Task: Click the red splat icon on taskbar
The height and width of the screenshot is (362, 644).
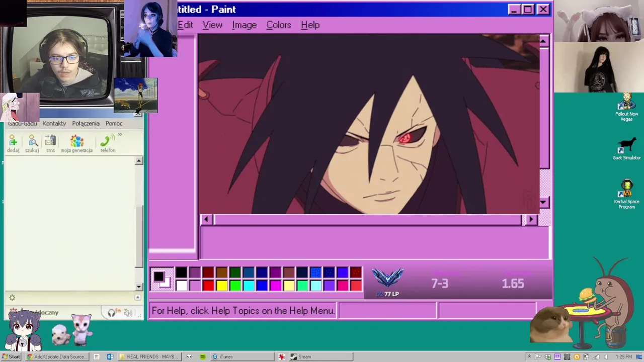Action: [x=282, y=356]
